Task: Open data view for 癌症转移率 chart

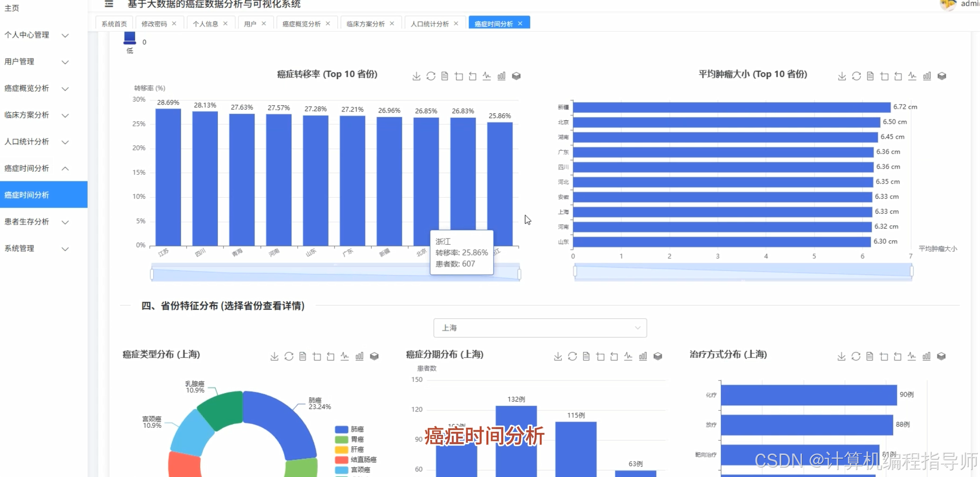Action: (444, 75)
